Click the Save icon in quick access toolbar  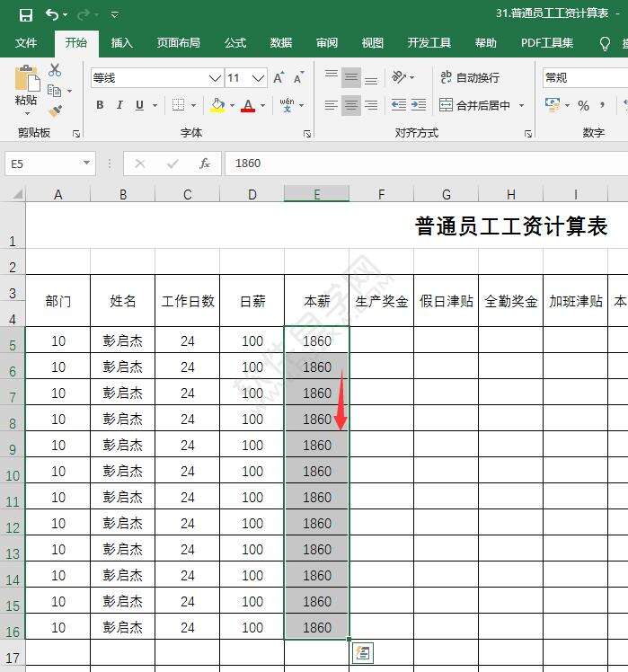click(26, 15)
